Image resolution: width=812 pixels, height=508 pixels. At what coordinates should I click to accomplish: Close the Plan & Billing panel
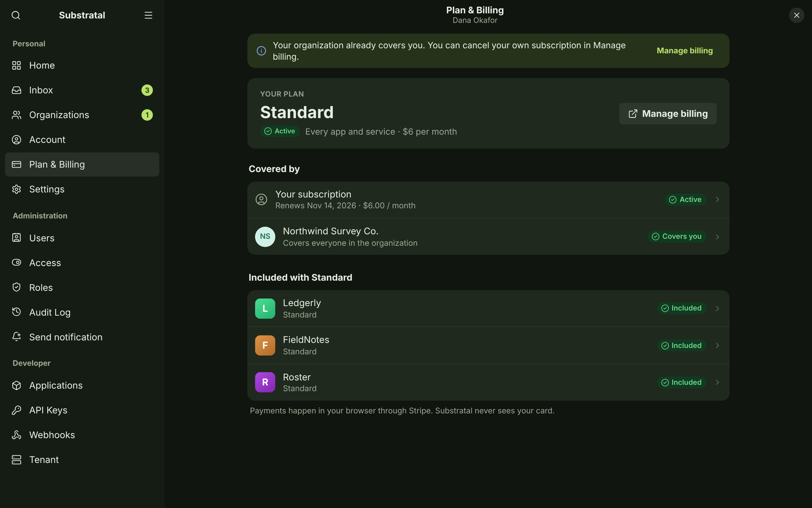796,15
